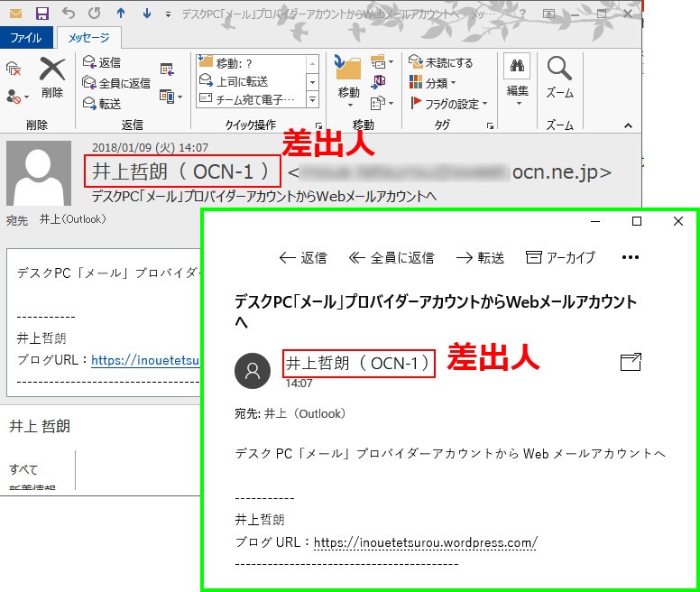Open message in new window icon
Screen dimensions: 700x592
point(631,362)
